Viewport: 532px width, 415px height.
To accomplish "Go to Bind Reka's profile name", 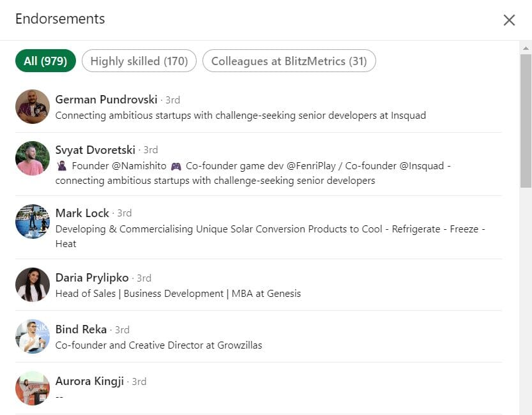I will 80,329.
